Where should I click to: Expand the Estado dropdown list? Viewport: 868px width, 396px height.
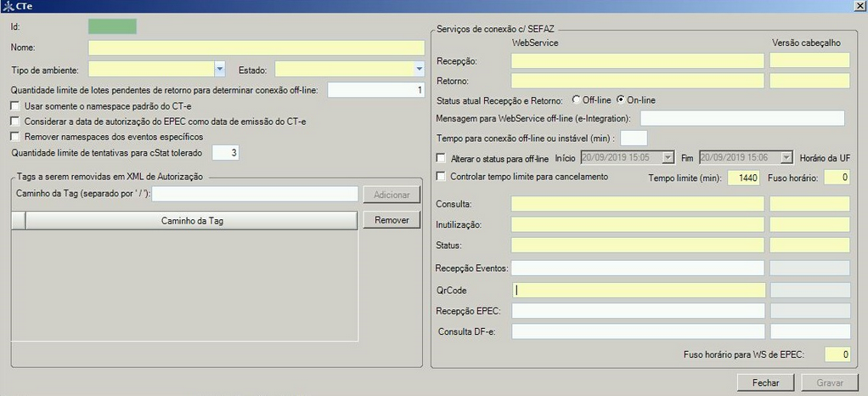point(419,69)
